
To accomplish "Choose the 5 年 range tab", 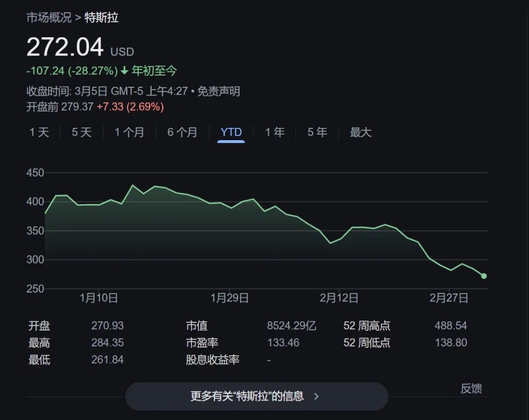I will 317,132.
